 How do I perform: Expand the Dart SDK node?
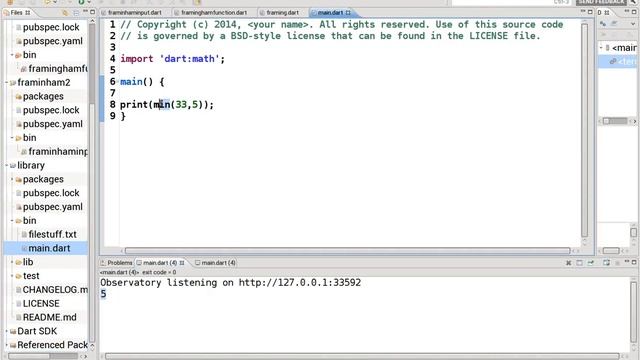pos(7,331)
